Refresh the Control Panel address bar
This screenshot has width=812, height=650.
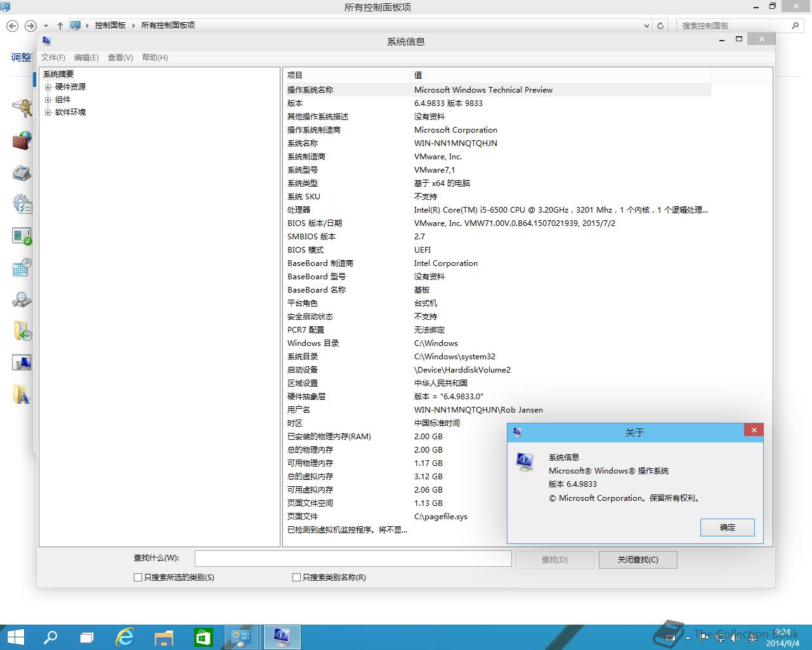coord(660,25)
